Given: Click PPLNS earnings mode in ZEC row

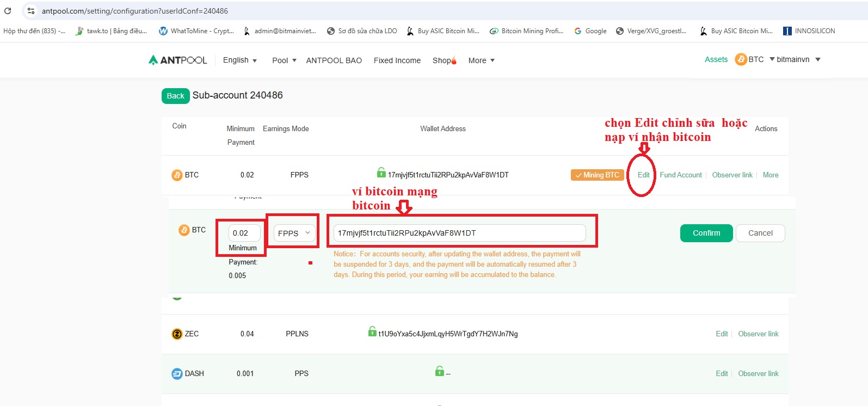Looking at the screenshot, I should (297, 334).
